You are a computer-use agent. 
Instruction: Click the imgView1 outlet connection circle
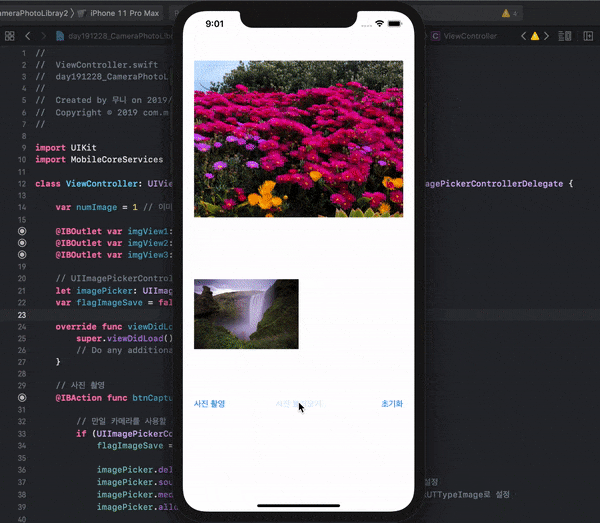22,231
